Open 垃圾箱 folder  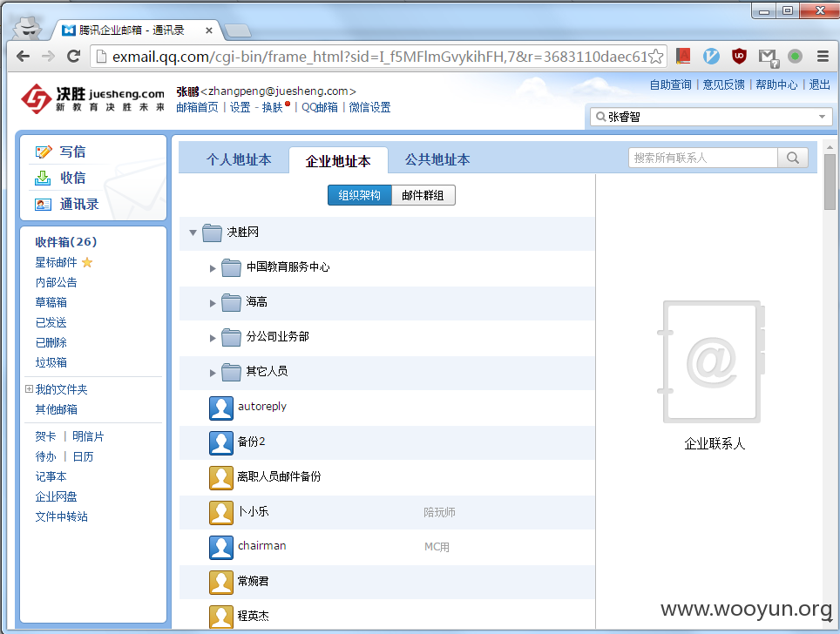click(51, 362)
